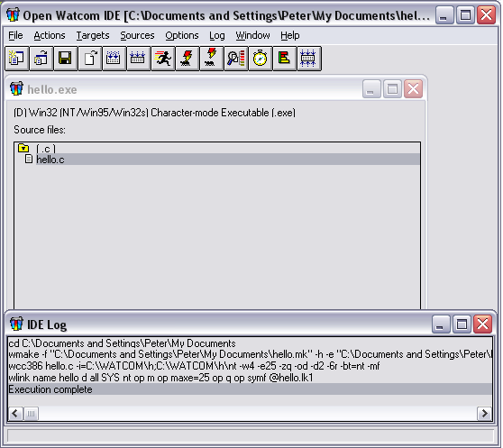Maximize the hello.exe target window
Viewport: 503px width, 448px height.
tap(393, 89)
